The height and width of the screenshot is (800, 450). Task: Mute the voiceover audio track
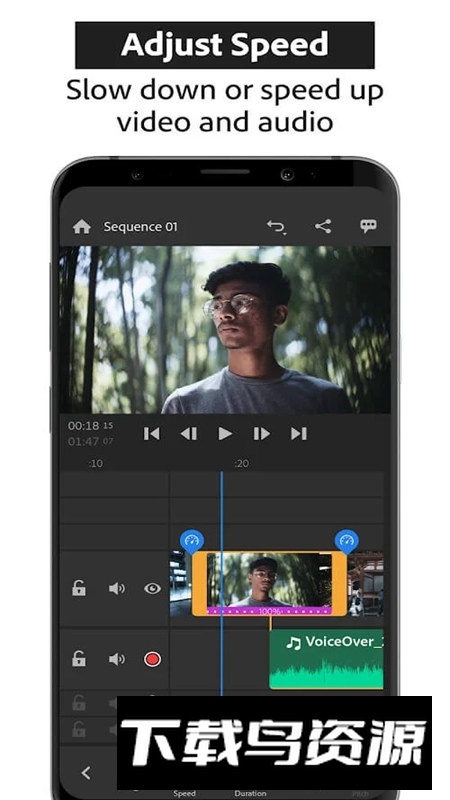click(x=116, y=659)
